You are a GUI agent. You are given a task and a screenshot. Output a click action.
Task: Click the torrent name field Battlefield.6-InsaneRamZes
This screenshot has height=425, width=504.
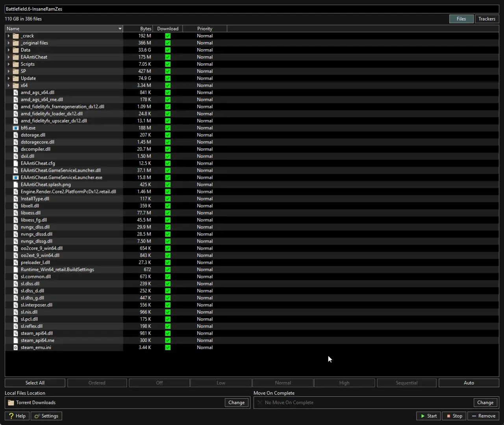(x=252, y=9)
